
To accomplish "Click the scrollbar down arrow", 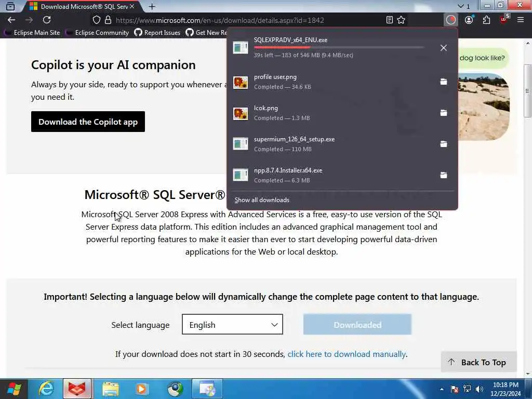I will click(527, 374).
